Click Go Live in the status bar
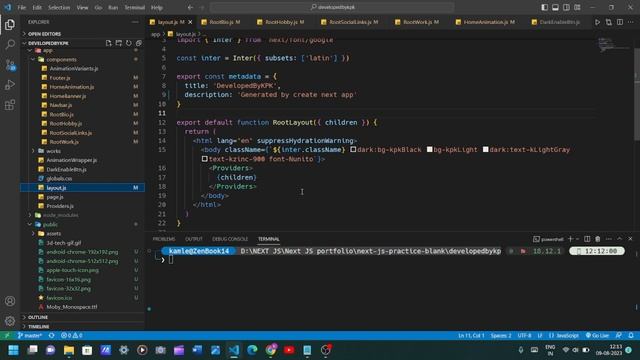Viewport: 640px width, 360px height. pyautogui.click(x=597, y=336)
